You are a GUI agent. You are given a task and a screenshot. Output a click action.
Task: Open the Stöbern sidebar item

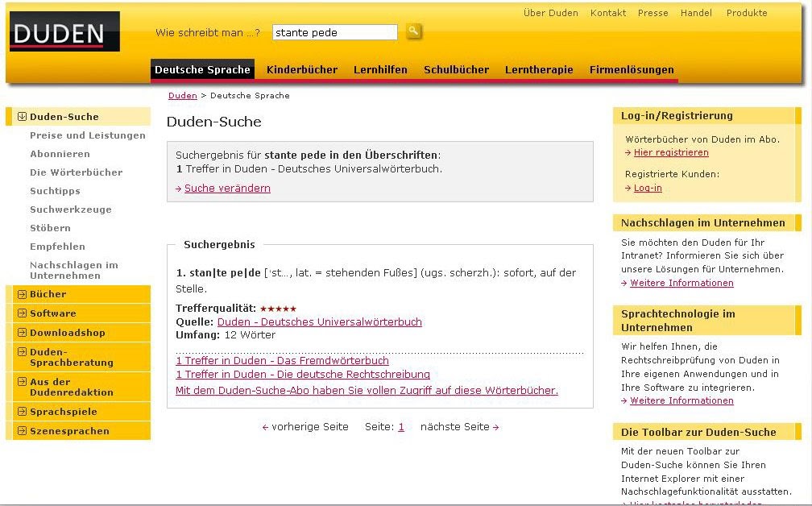pos(50,228)
